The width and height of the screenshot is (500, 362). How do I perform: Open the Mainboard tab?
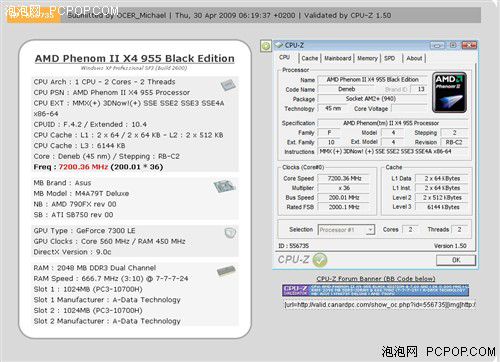(338, 58)
